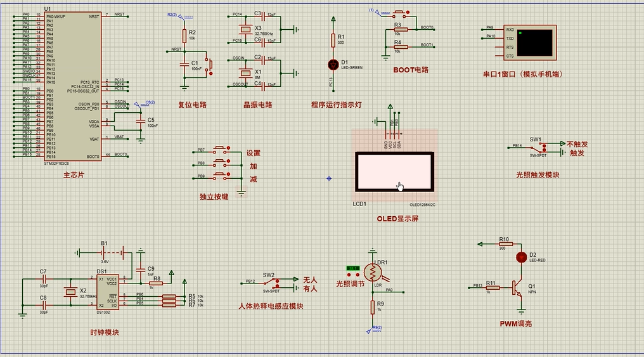Click the BOOT电路 label
Image resolution: width=644 pixels, height=357 pixels.
(411, 70)
